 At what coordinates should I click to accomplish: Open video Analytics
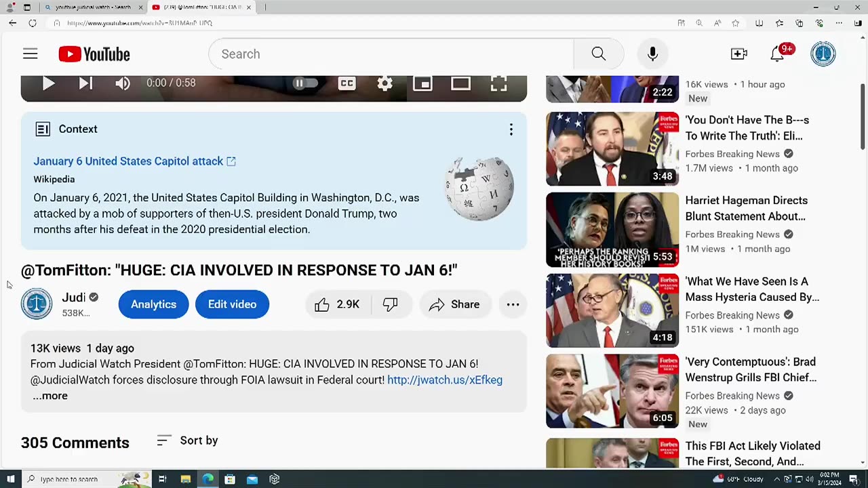click(x=153, y=304)
